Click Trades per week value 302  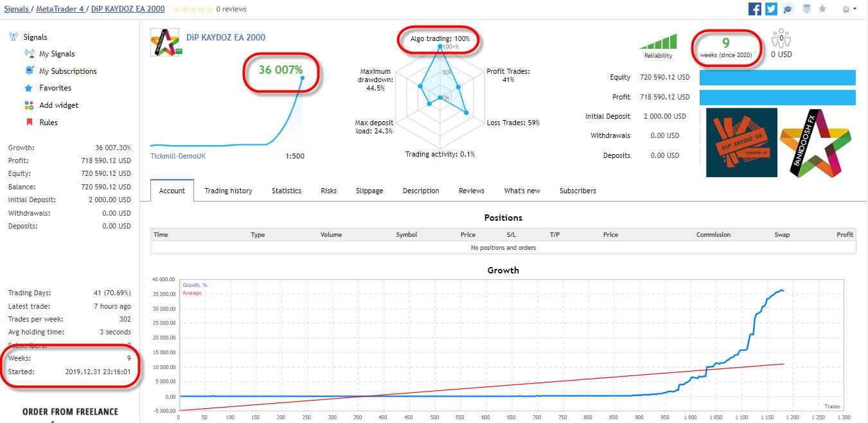tap(125, 319)
